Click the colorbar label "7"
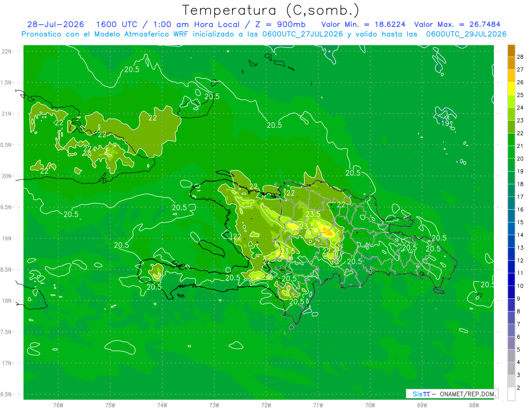Image resolution: width=532 pixels, height=411 pixels. point(519,324)
